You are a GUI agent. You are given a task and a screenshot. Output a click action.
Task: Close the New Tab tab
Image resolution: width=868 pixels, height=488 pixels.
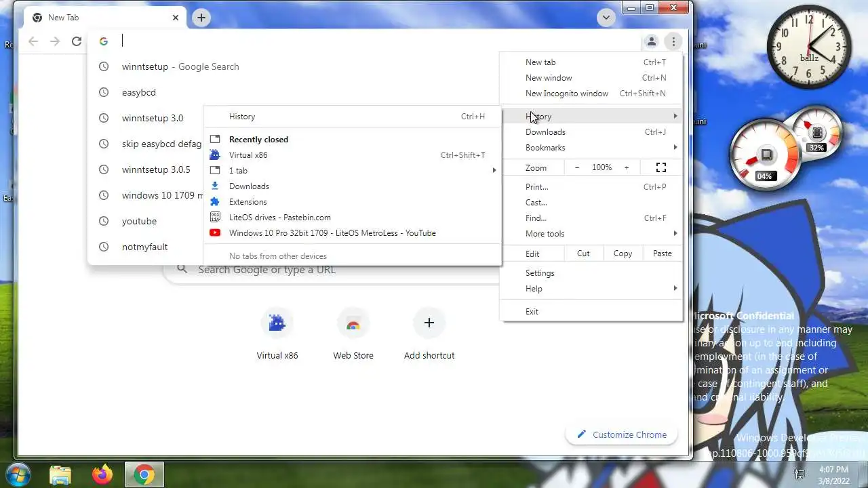(176, 18)
